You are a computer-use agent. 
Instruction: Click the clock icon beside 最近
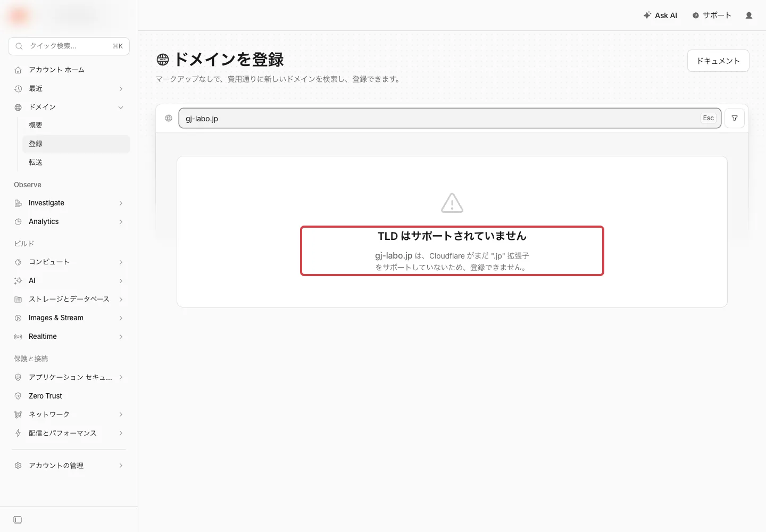click(18, 89)
